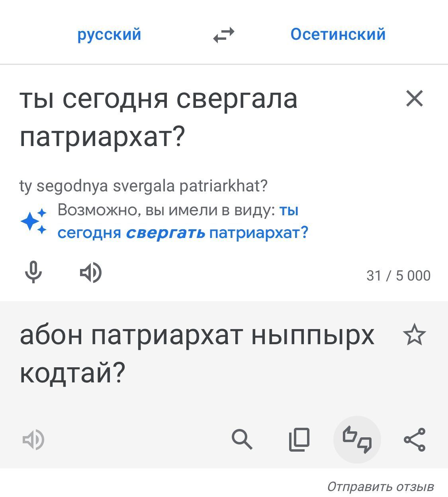Viewport: 448px width, 497px height.
Task: Rate translation with thumbs up/down icon
Action: (357, 440)
